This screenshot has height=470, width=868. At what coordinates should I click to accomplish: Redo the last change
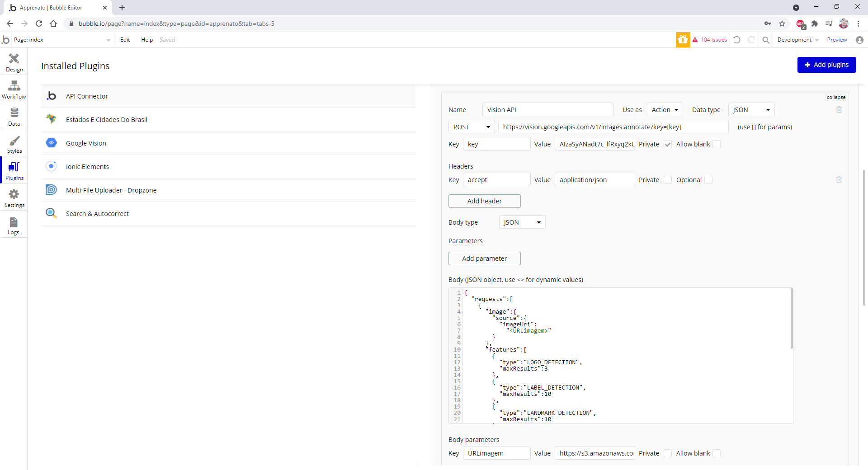pyautogui.click(x=751, y=40)
